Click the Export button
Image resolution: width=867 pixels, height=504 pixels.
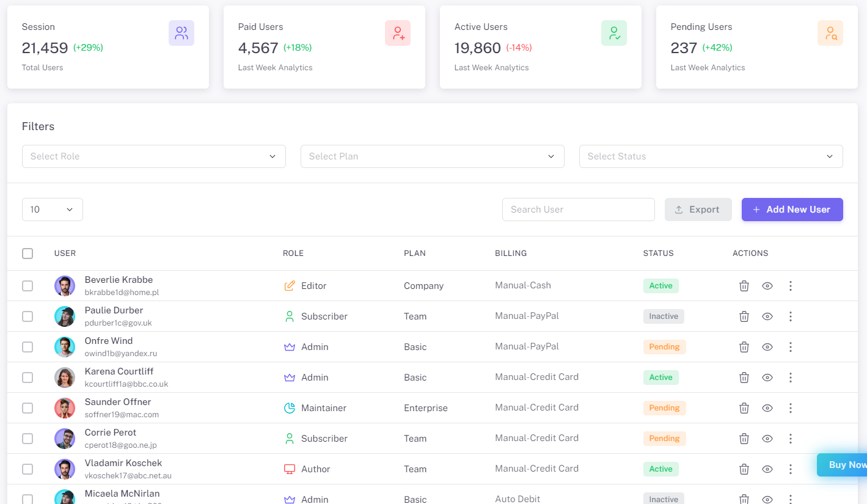click(698, 210)
